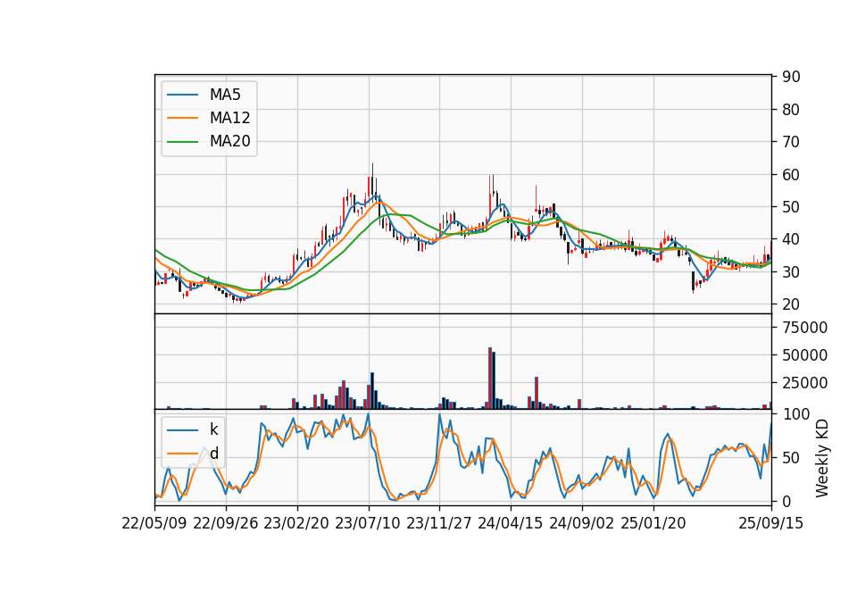Click the price axis value 70
Image resolution: width=857 pixels, height=616 pixels.
[791, 142]
